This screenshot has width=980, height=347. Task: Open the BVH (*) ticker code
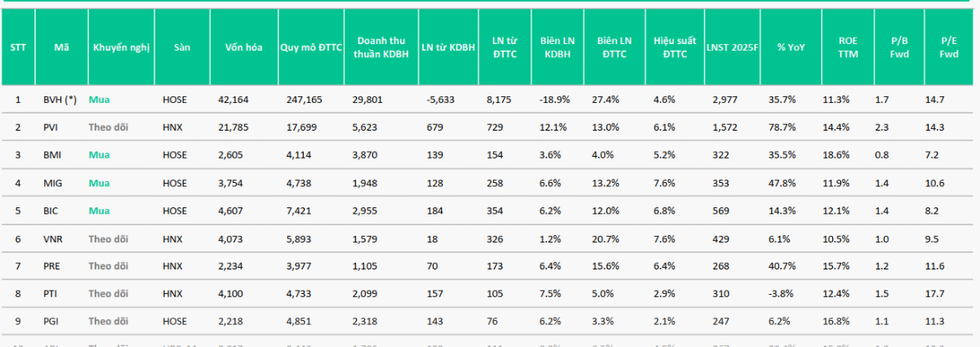[60, 100]
